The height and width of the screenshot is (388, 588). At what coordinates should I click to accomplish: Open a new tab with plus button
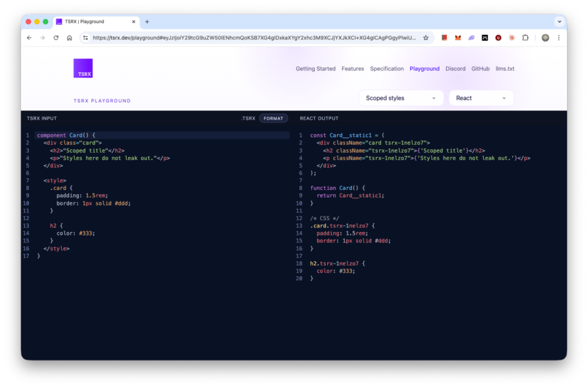(147, 22)
